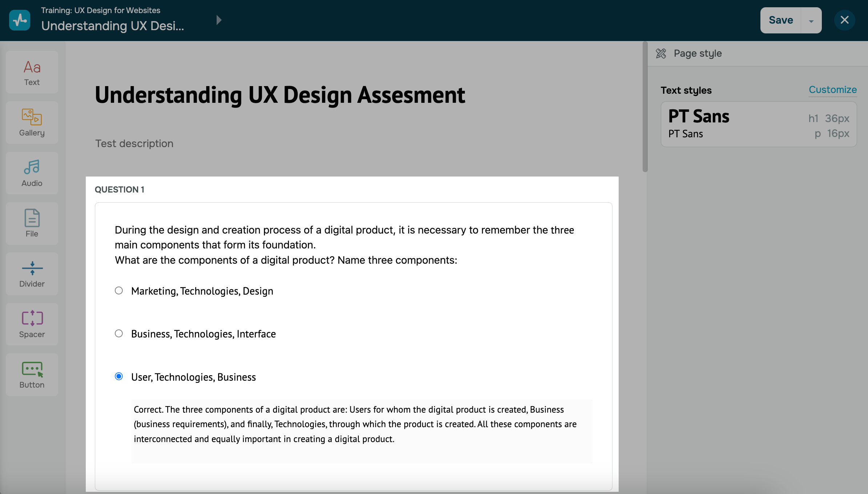This screenshot has height=494, width=868.
Task: Add a Divider block
Action: [32, 274]
